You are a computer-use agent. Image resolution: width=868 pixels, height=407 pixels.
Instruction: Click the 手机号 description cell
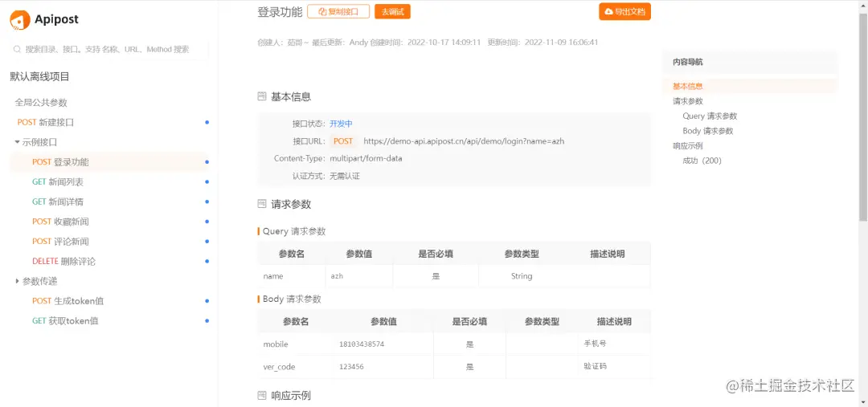[x=614, y=344]
